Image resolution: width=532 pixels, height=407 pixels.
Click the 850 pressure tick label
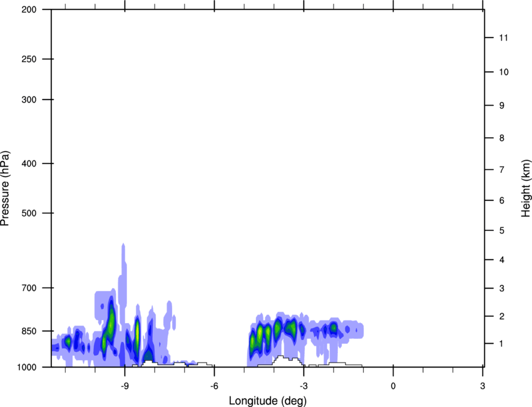coord(29,331)
